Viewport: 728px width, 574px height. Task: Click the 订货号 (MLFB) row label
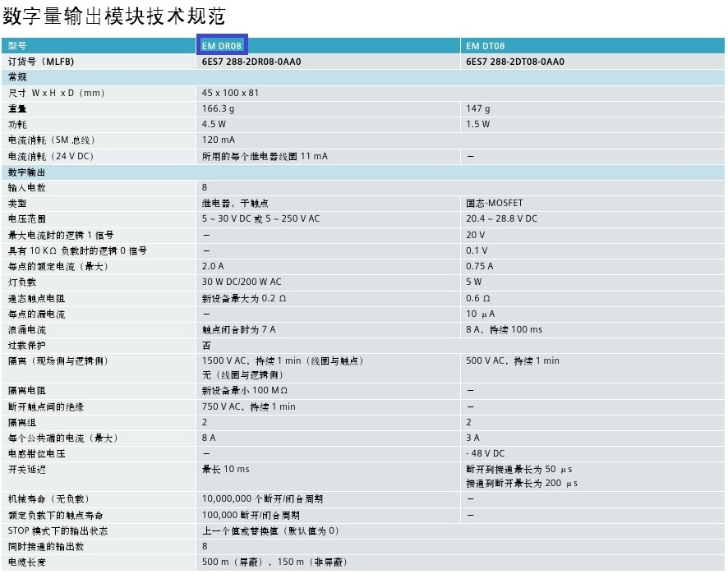pyautogui.click(x=41, y=62)
